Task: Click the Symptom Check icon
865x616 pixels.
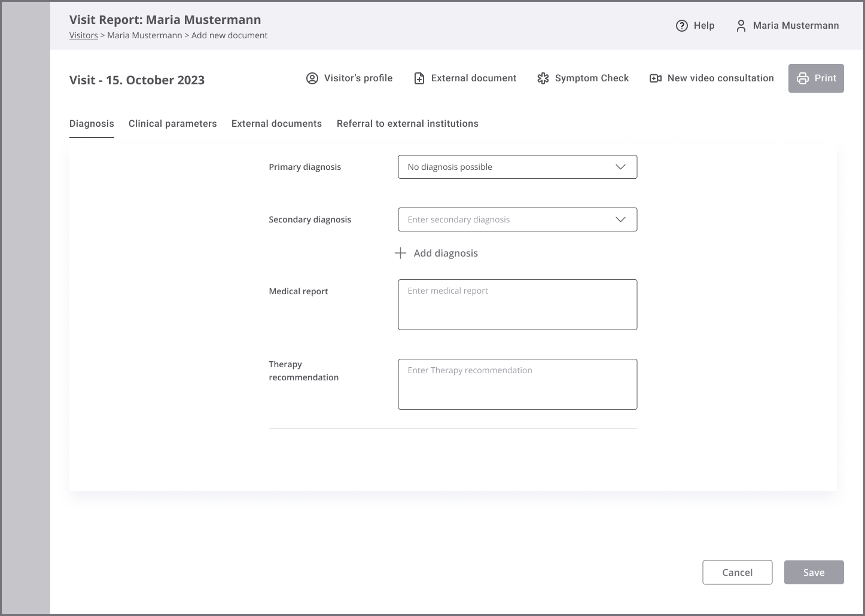Action: point(543,78)
